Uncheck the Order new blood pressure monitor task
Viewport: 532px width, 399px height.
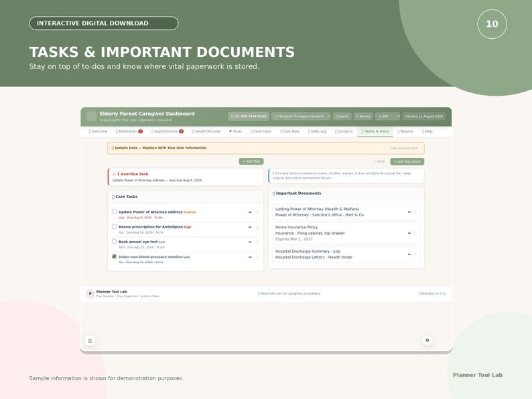(x=115, y=256)
